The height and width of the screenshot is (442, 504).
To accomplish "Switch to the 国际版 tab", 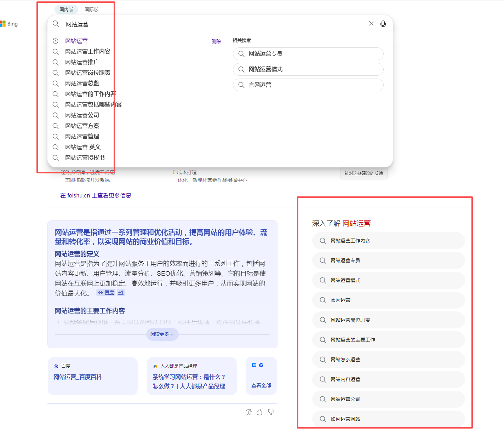I will click(x=91, y=9).
